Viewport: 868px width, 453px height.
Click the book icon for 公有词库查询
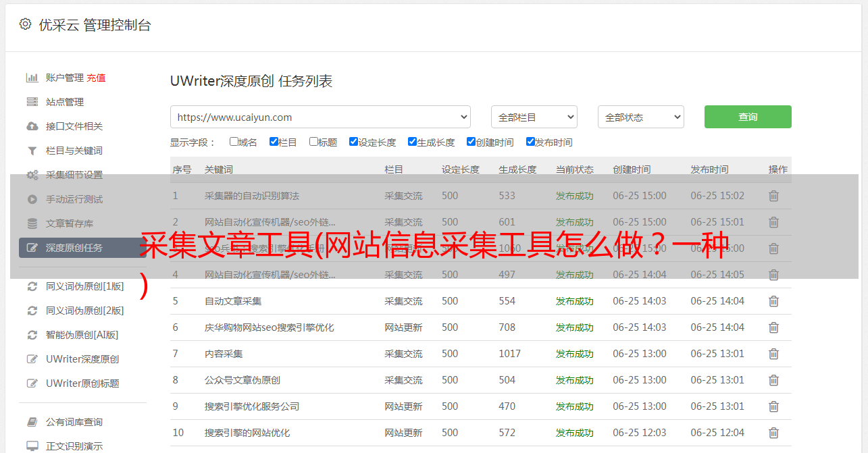tap(32, 422)
